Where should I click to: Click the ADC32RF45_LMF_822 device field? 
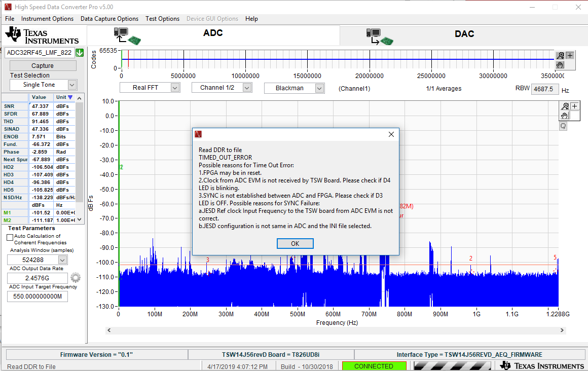click(40, 53)
